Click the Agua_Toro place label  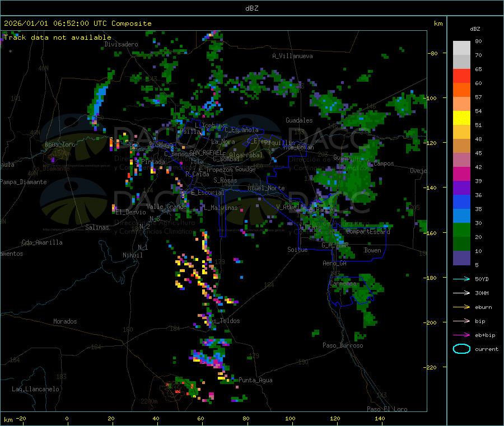click(x=60, y=144)
